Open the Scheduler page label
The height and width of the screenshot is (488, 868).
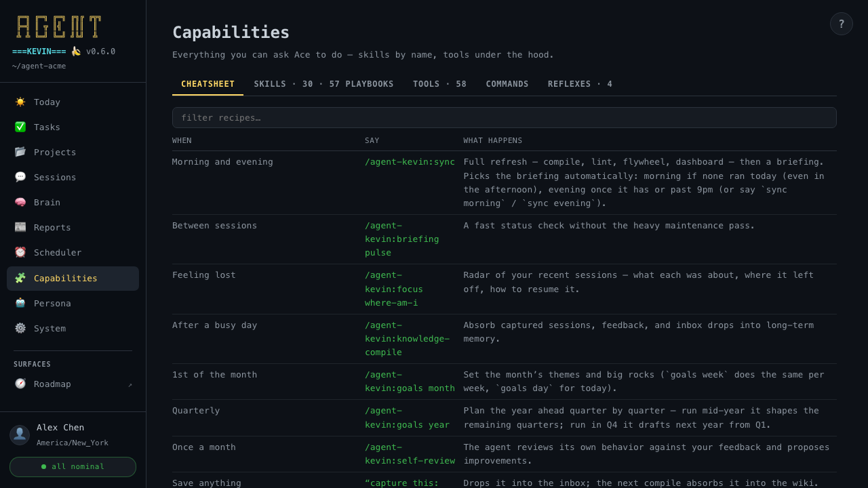tap(58, 252)
